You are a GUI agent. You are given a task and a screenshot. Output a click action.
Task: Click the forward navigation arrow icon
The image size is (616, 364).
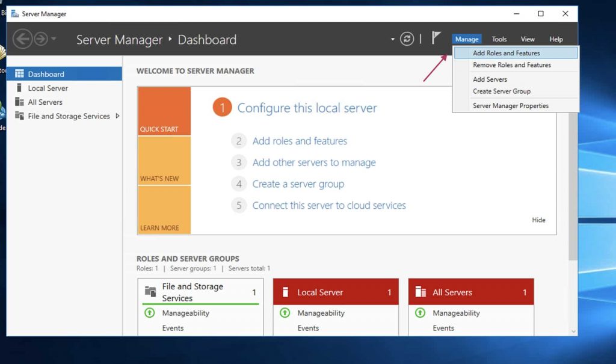40,40
